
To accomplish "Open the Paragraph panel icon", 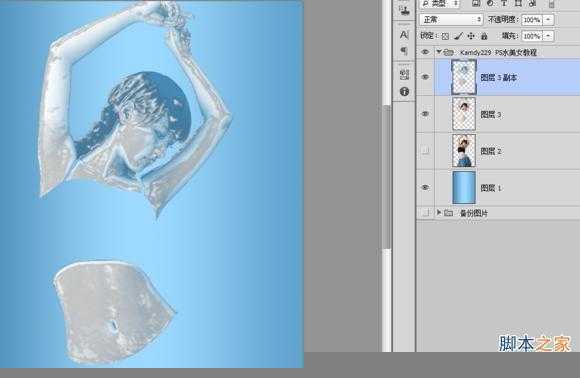I will (404, 51).
